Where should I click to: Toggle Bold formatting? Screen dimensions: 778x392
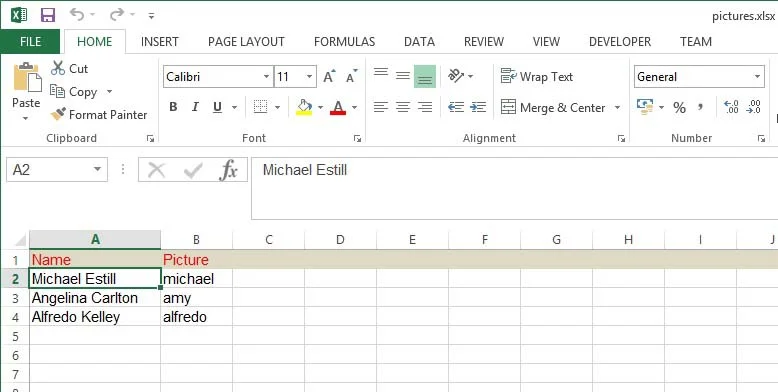173,107
